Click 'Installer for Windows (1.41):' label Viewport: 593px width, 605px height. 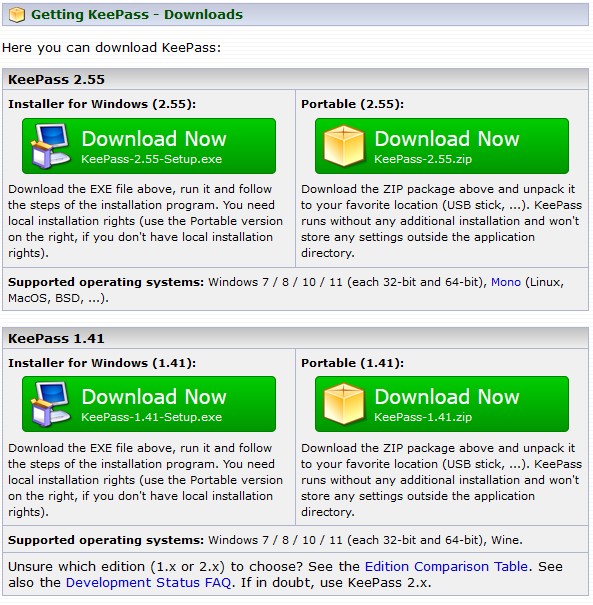pyautogui.click(x=102, y=363)
